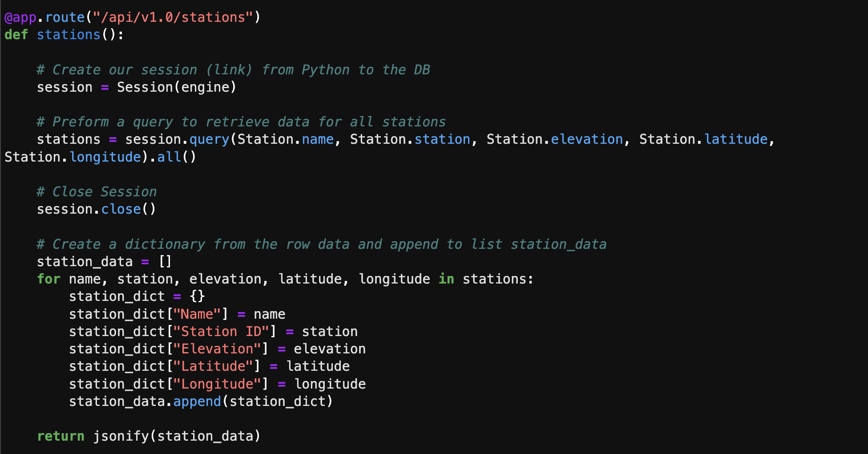
Task: Select the station_data empty list assignment
Action: (x=105, y=261)
